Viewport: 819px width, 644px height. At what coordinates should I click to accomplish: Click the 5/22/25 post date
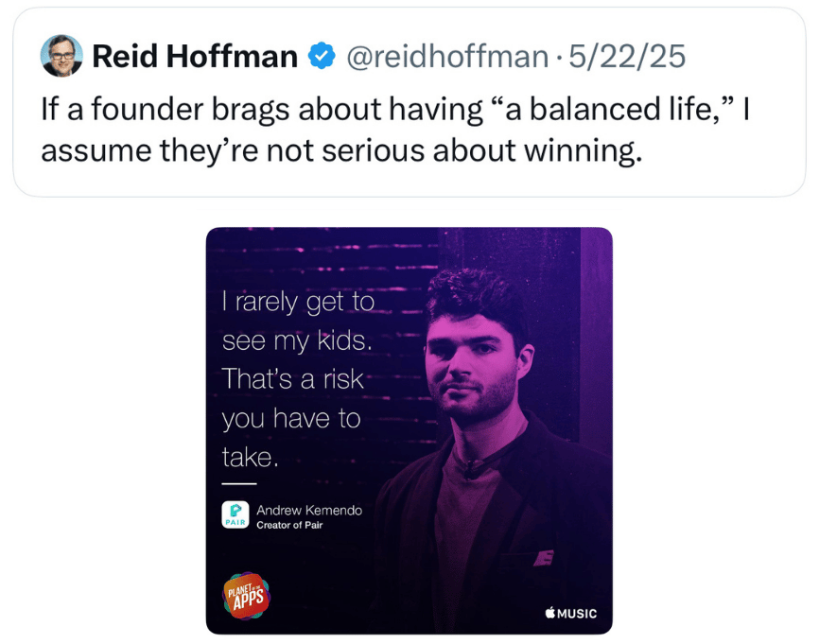627,57
